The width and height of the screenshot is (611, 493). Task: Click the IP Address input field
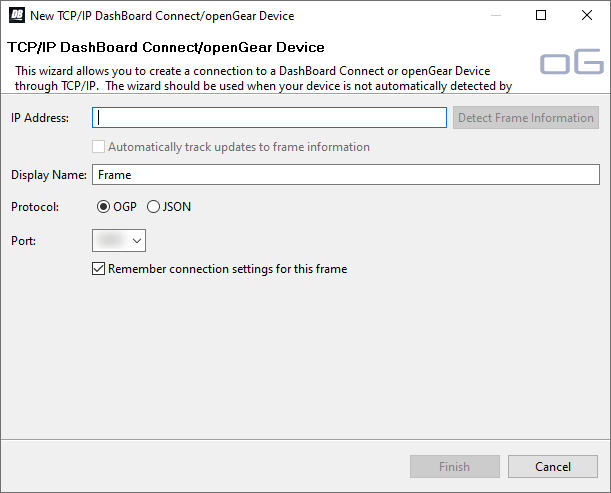(269, 118)
